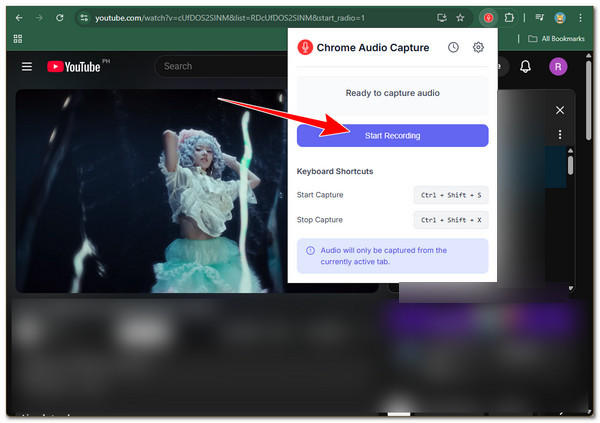Click the Start Capture label
The width and height of the screenshot is (600, 423).
[320, 195]
